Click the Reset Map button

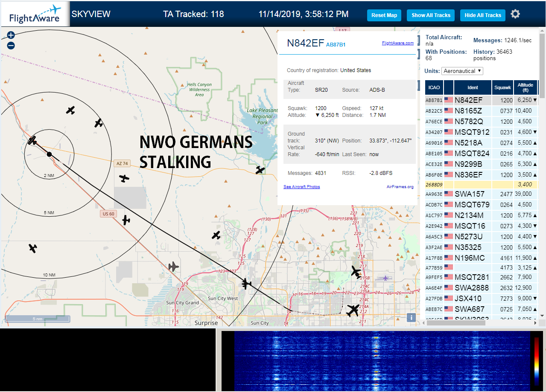click(384, 15)
